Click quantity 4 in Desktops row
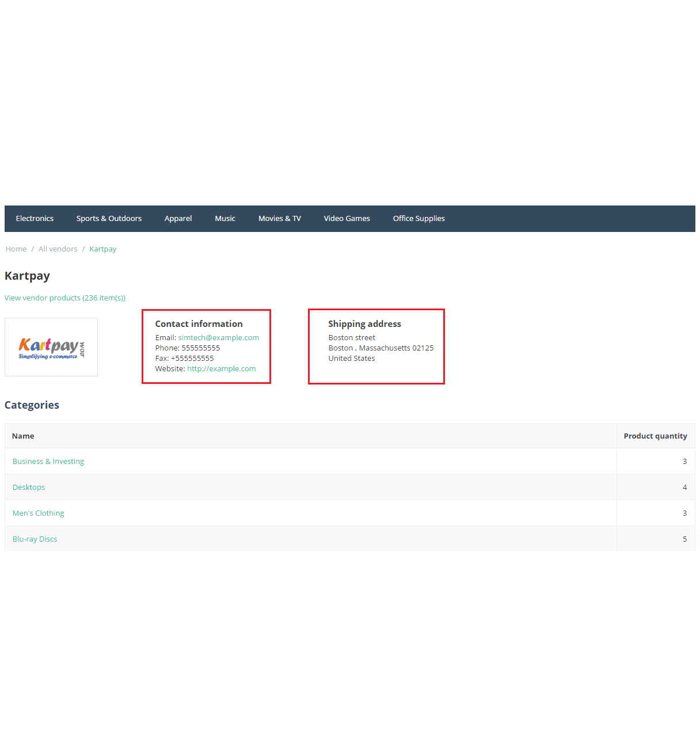The height and width of the screenshot is (750, 700). 684,488
